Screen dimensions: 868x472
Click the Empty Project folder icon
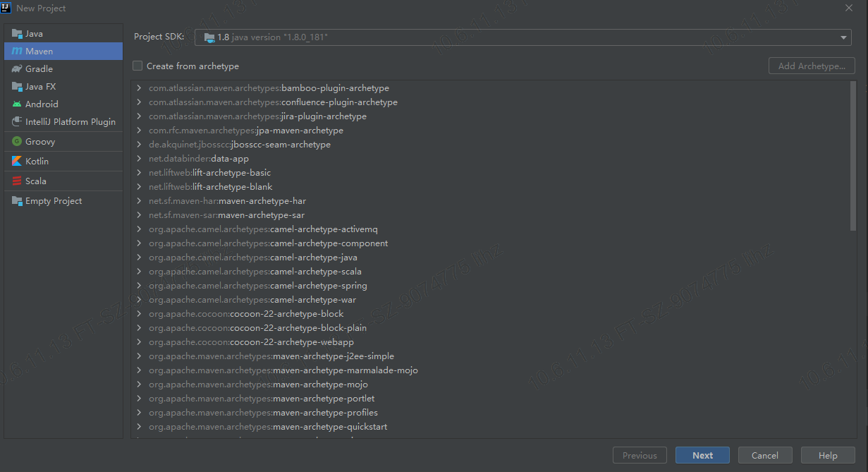(x=17, y=200)
